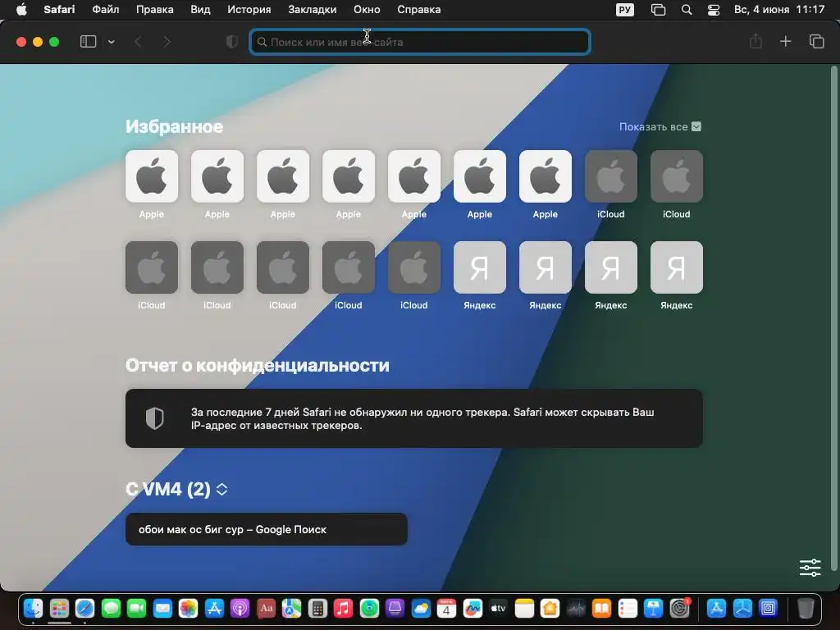Viewport: 840px width, 630px height.
Task: Open Notes from the dock
Action: point(524,609)
